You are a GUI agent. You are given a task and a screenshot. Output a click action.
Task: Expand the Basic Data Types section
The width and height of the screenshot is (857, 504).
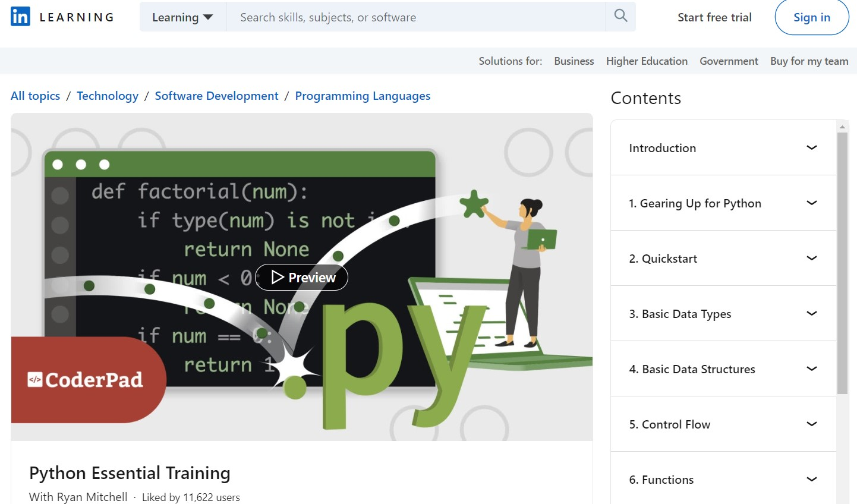tap(723, 314)
